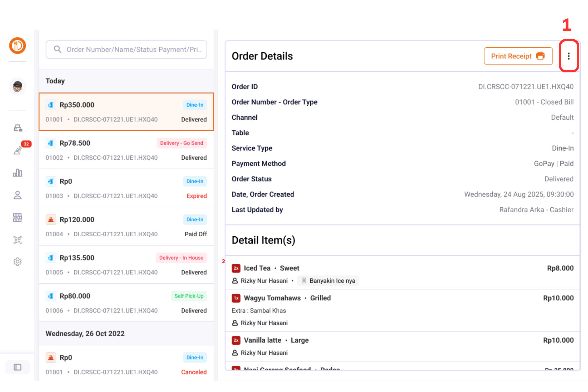Screen dimensions: 588x392
Task: Select the Rp78.500 Delivery - Go Send order
Action: [x=126, y=150]
